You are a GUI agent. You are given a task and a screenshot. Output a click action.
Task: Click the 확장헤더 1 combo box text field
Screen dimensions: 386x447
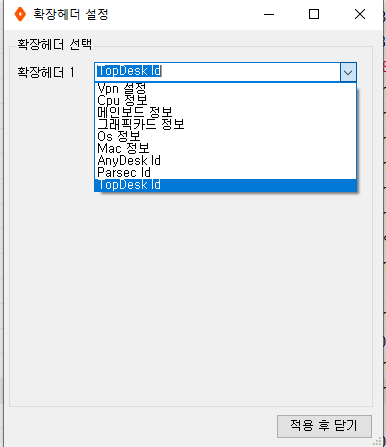(x=217, y=72)
